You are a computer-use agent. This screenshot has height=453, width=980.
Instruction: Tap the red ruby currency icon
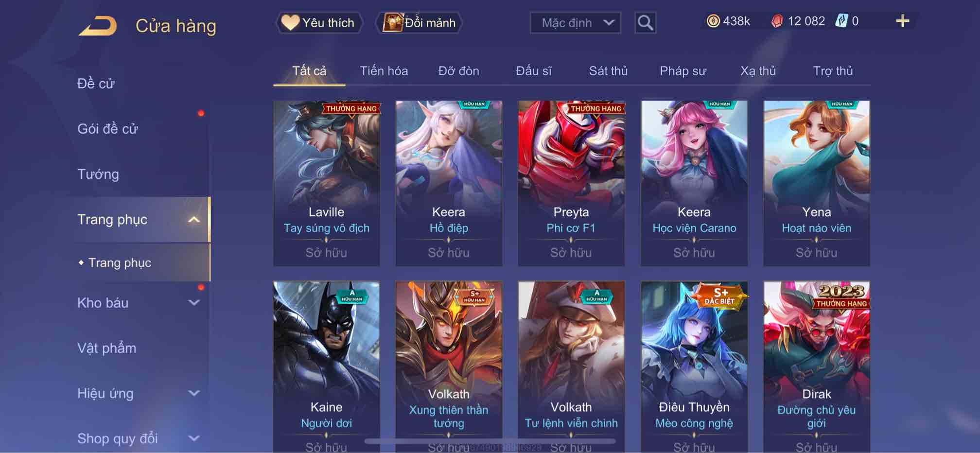[x=777, y=21]
